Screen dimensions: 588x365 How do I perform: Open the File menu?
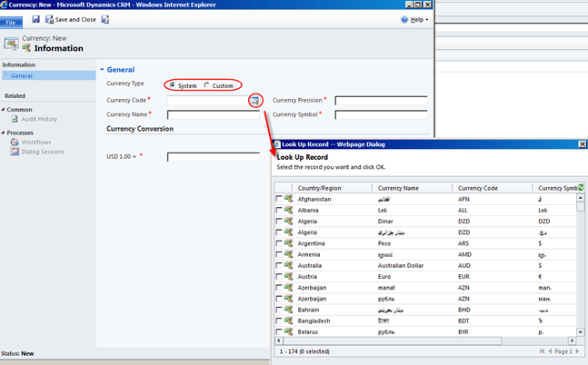pyautogui.click(x=11, y=20)
